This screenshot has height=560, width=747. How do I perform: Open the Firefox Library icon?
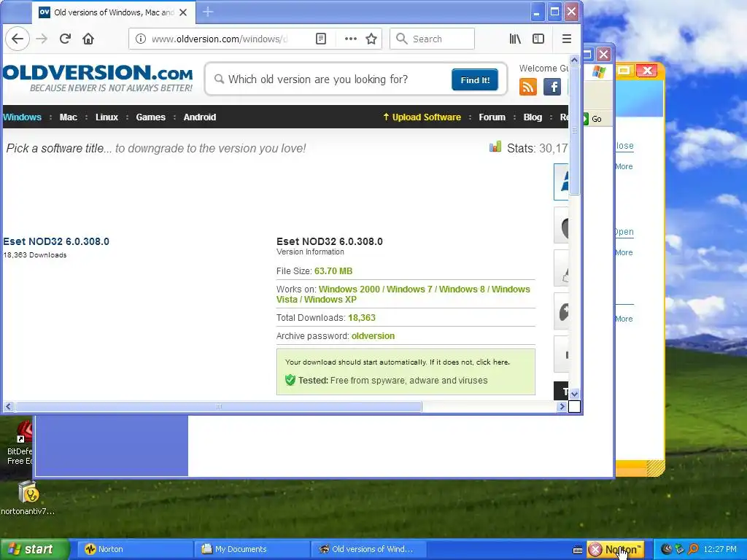pos(515,39)
